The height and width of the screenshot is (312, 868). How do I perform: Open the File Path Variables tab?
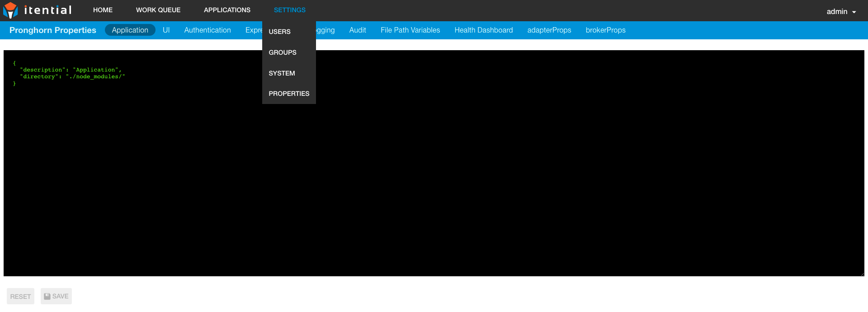pos(410,30)
